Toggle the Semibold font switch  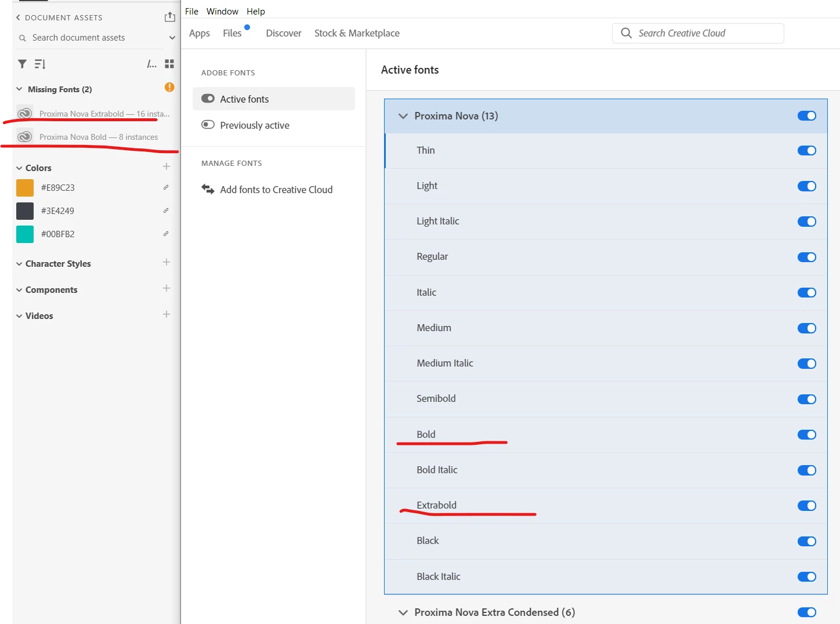coord(807,399)
